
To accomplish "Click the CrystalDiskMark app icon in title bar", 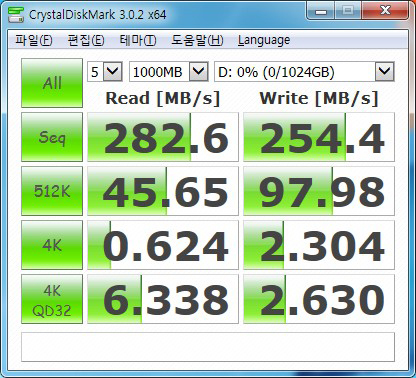I will pos(16,14).
